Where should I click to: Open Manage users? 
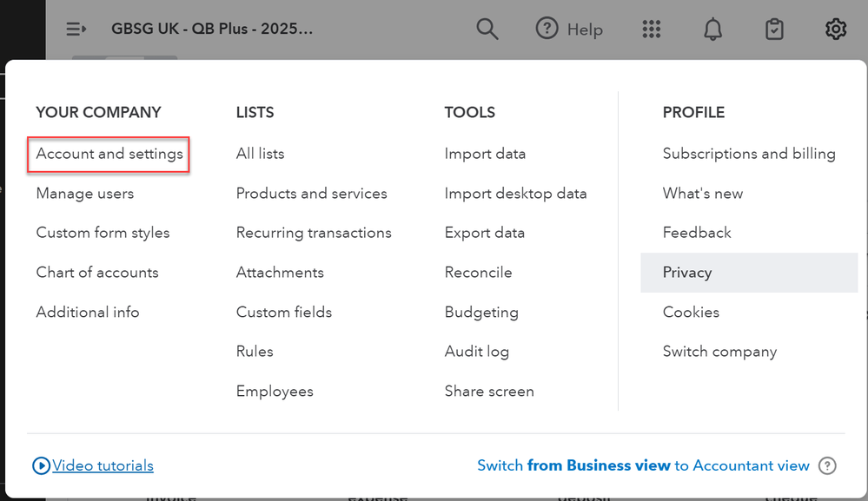[84, 194]
